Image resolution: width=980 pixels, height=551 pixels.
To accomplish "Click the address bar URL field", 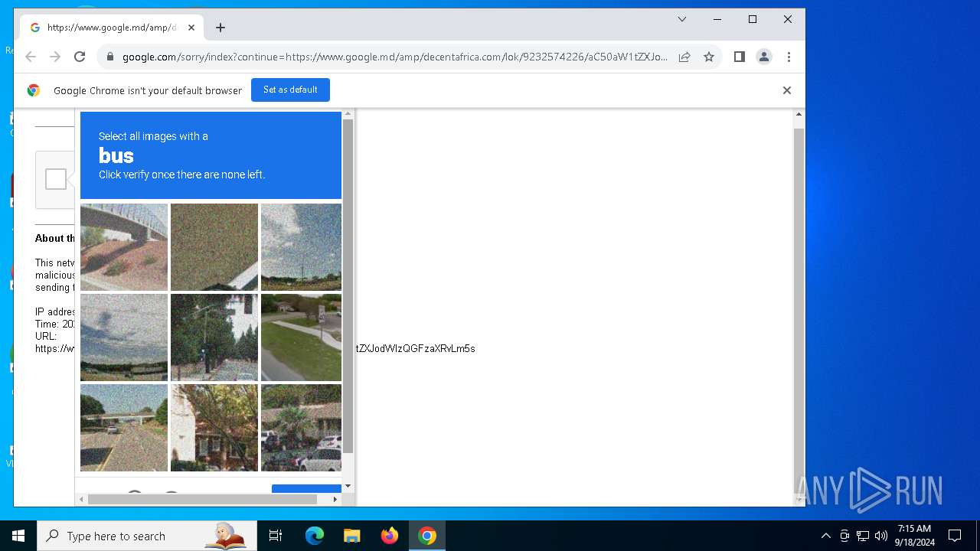I will [394, 57].
